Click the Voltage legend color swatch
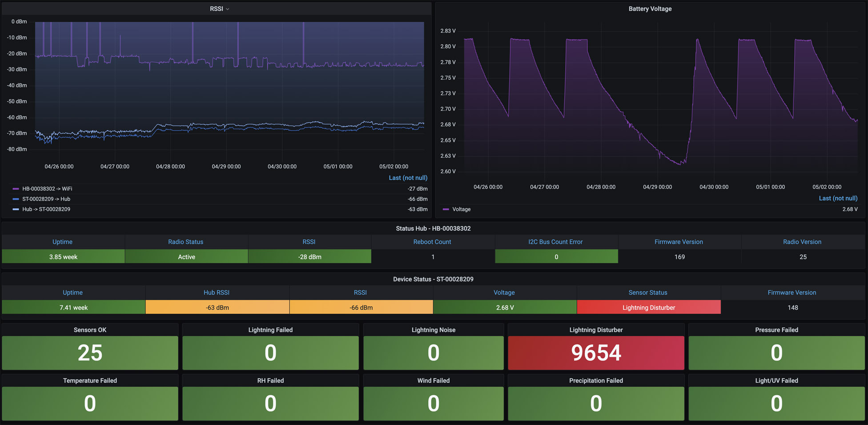 point(446,209)
